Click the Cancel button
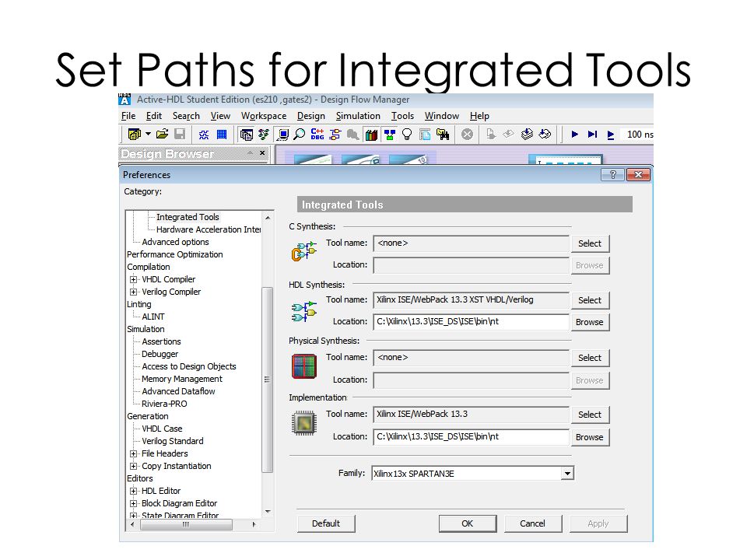Image resolution: width=747 pixels, height=560 pixels. (532, 523)
